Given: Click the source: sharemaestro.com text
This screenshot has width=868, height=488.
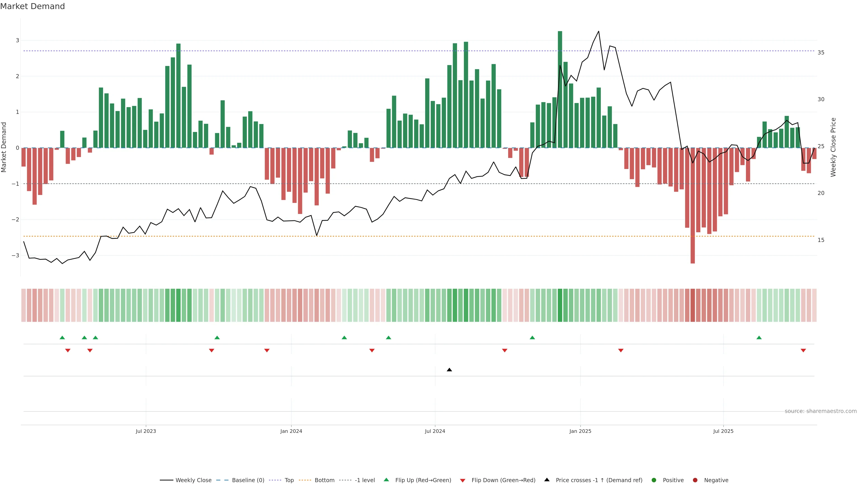Looking at the screenshot, I should 821,411.
